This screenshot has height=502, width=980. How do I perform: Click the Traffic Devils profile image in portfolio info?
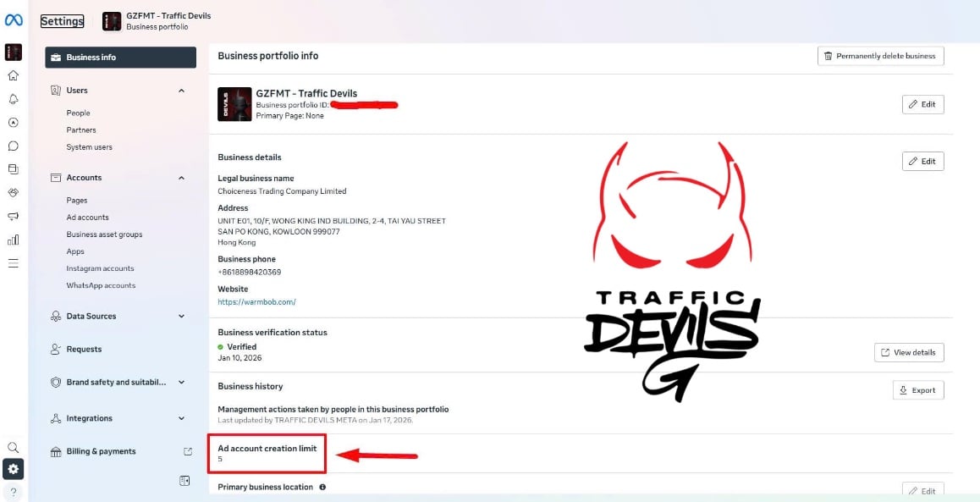click(234, 104)
